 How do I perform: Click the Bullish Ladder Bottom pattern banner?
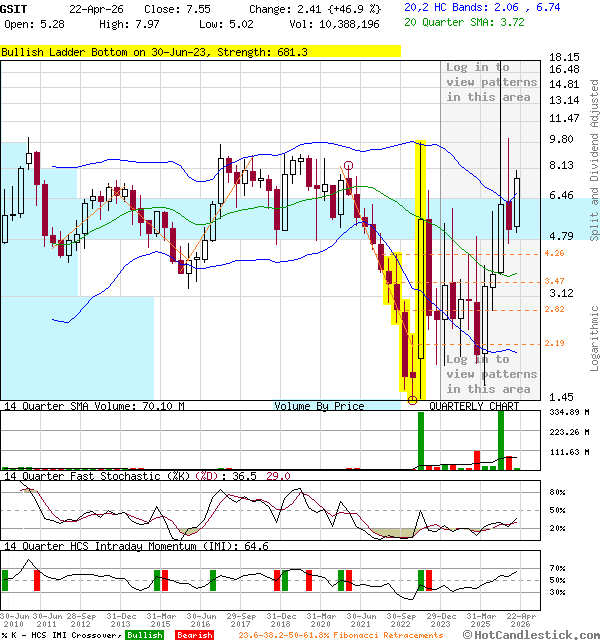(x=200, y=52)
